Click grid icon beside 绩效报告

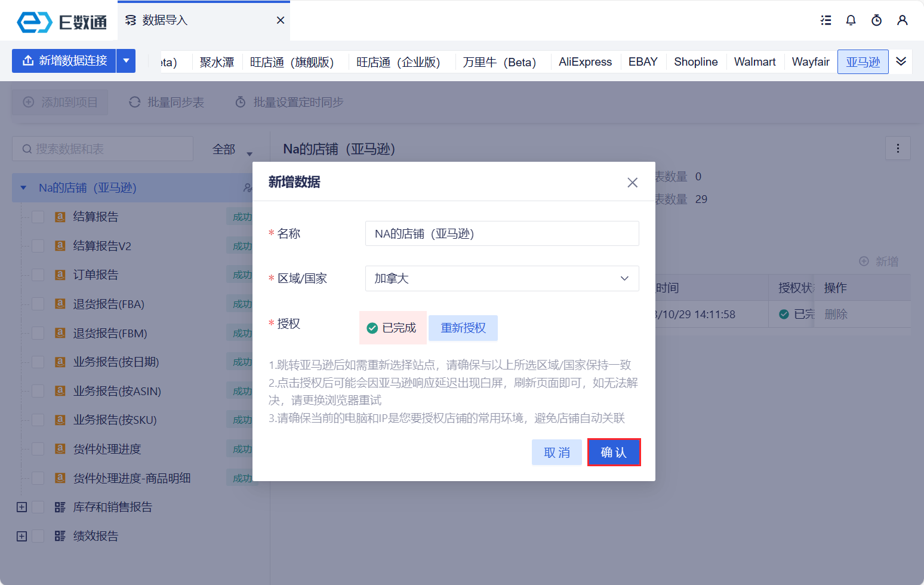tap(60, 536)
